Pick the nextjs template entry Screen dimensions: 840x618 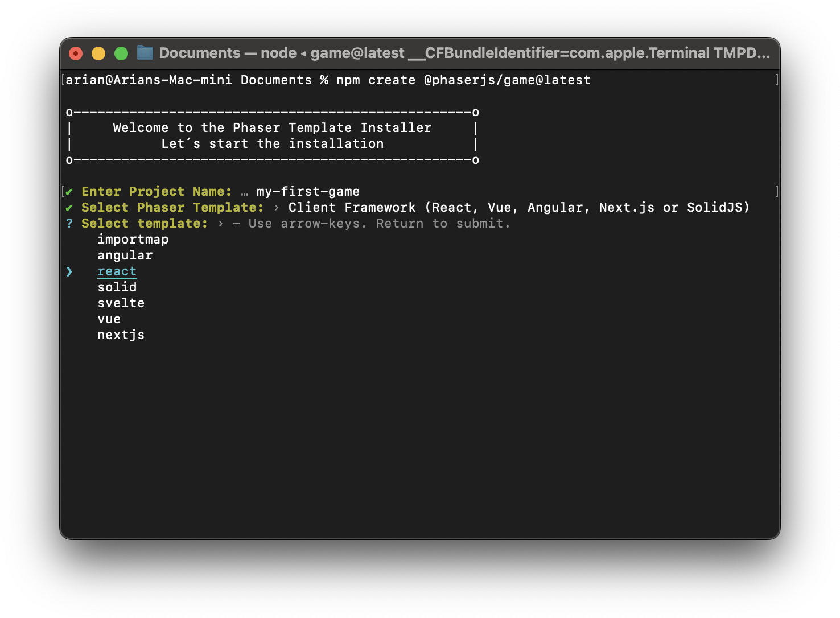pos(121,335)
